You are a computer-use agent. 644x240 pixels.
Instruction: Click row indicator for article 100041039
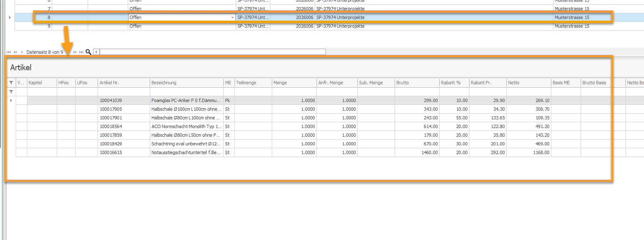(11, 100)
